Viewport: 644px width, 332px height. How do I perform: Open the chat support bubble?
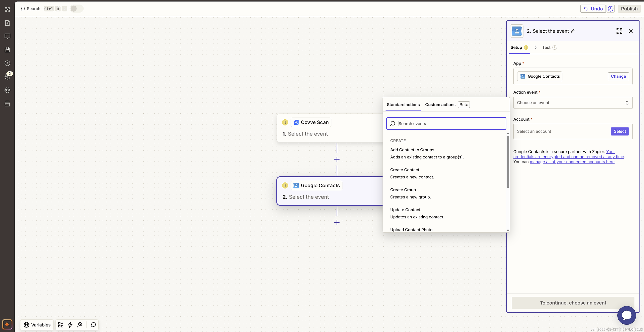click(x=626, y=315)
